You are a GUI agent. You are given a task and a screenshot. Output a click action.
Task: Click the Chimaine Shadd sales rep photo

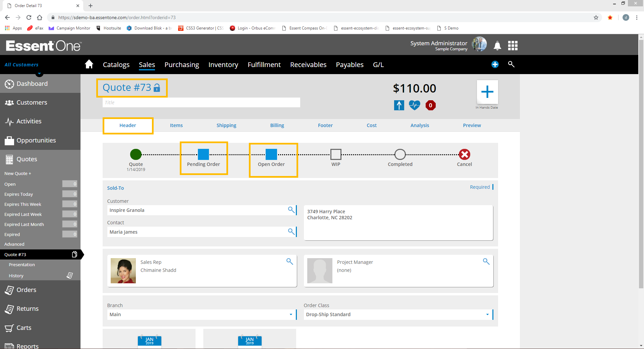click(123, 271)
